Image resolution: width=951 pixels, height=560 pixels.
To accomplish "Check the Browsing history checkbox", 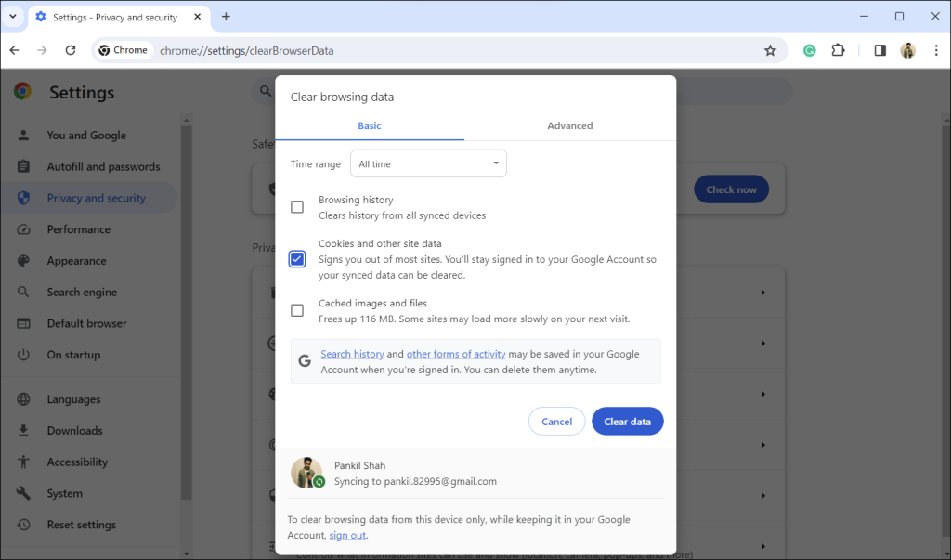I will pos(297,206).
